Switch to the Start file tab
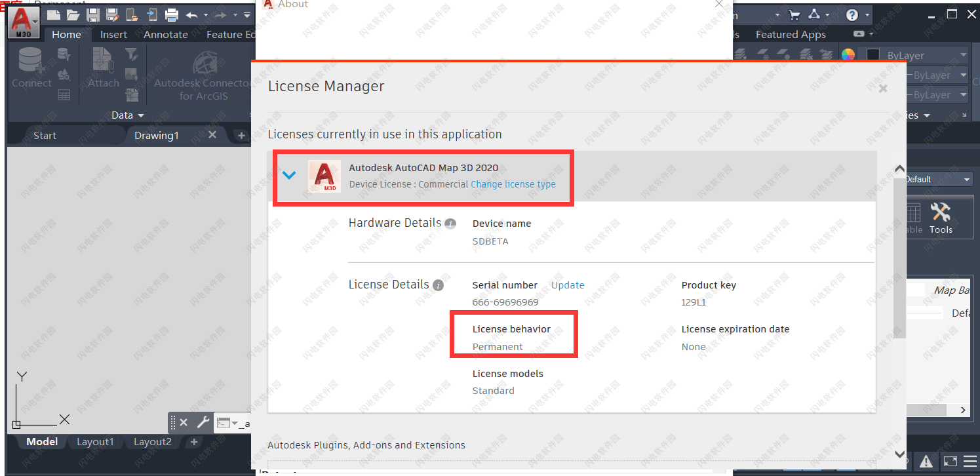This screenshot has height=476, width=980. tap(45, 135)
